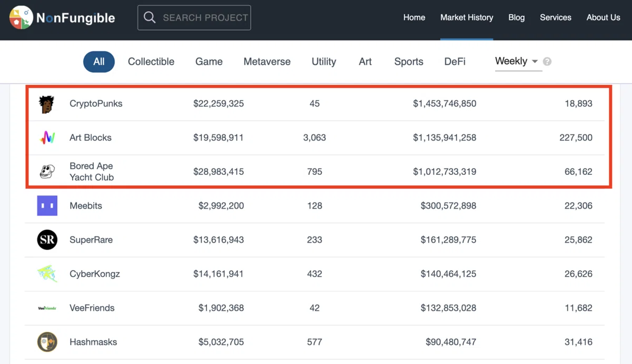
Task: Open the VeeFriends logo icon
Action: 47,308
